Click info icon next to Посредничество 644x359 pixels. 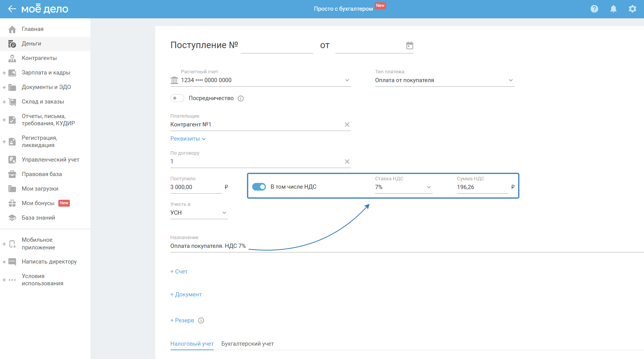point(241,99)
